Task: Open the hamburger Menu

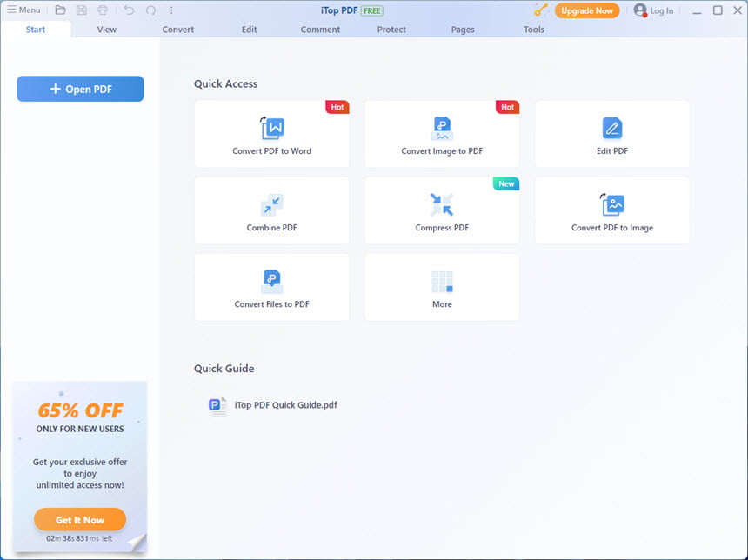Action: tap(23, 10)
